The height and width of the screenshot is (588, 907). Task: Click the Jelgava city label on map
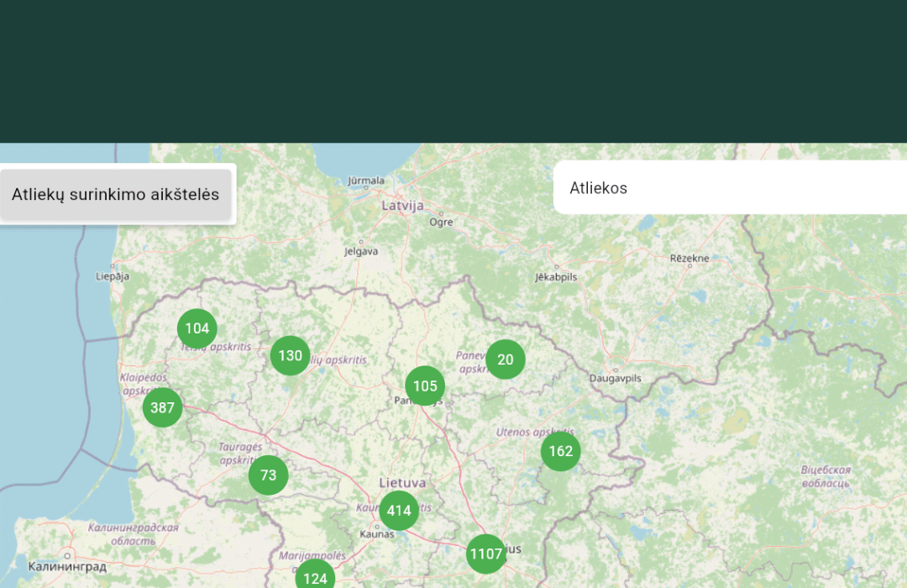tap(361, 251)
